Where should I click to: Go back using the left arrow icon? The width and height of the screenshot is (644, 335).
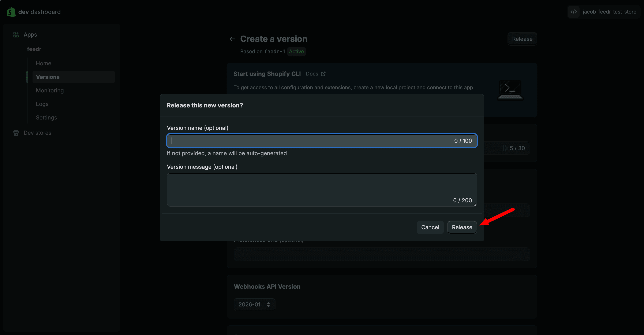[232, 39]
